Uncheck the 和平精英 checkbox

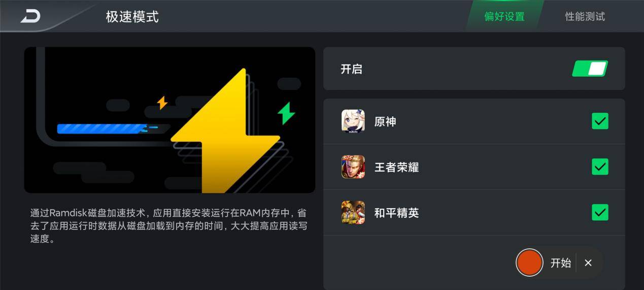coord(600,212)
